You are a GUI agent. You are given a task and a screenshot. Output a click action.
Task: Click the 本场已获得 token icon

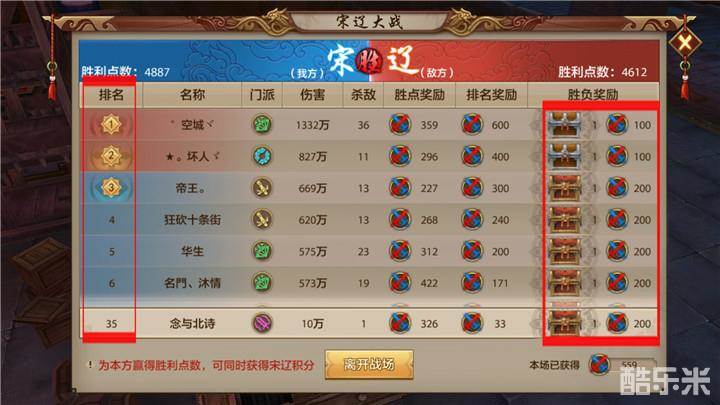[x=600, y=365]
